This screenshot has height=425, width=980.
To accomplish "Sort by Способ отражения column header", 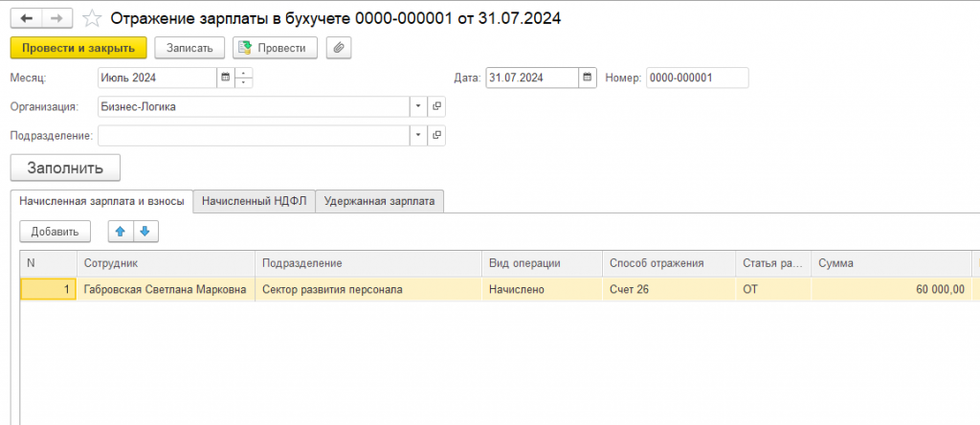I will 669,264.
